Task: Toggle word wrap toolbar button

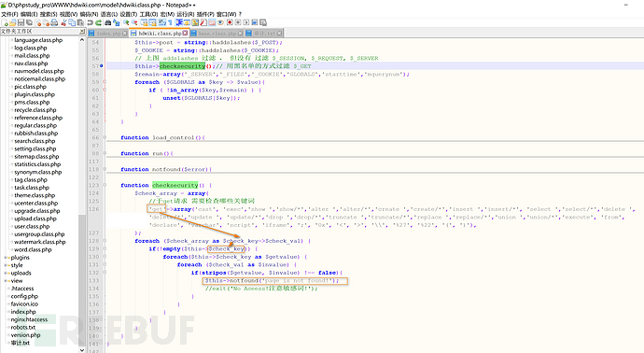Action: (161, 22)
